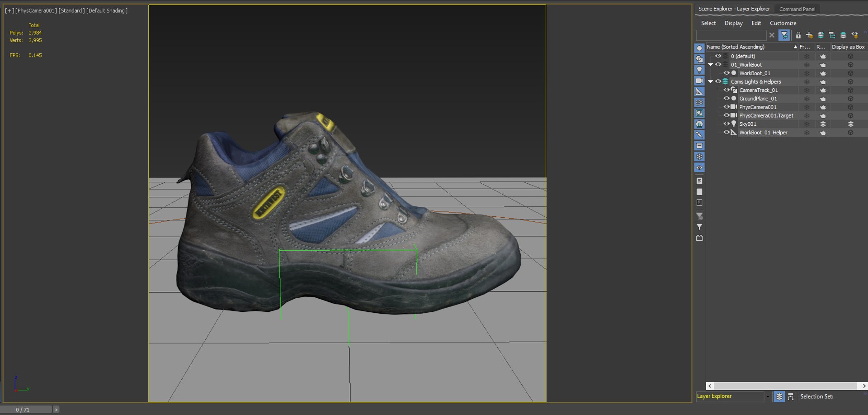Toggle Display as Box for WorkBoot_01_Helper
The image size is (868, 415).
tap(850, 133)
